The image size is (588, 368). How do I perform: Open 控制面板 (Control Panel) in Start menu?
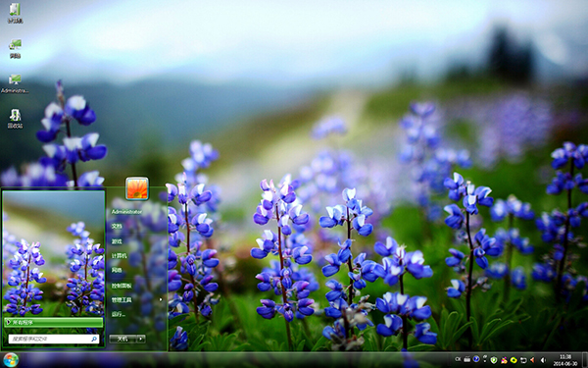[122, 286]
